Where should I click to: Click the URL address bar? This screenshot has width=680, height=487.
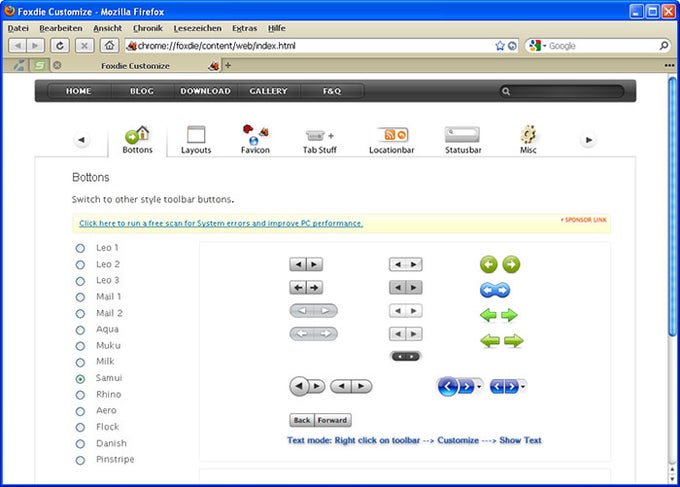pos(321,46)
